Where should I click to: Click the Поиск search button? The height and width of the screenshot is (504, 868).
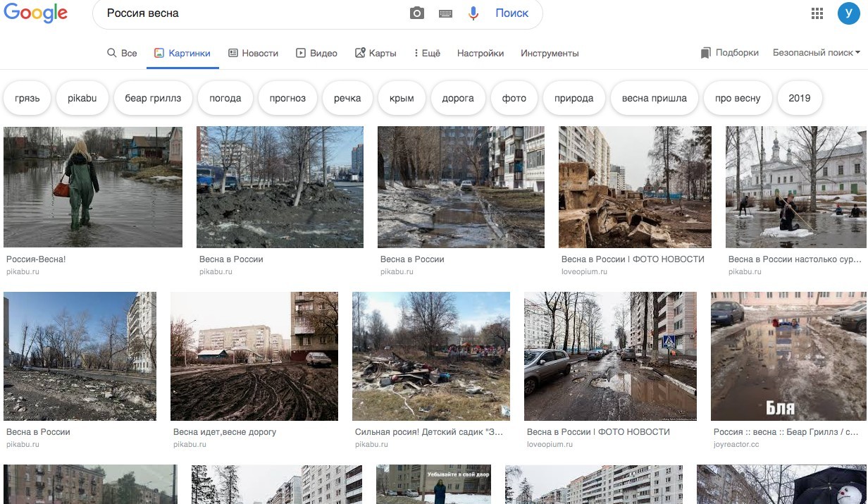pyautogui.click(x=512, y=13)
